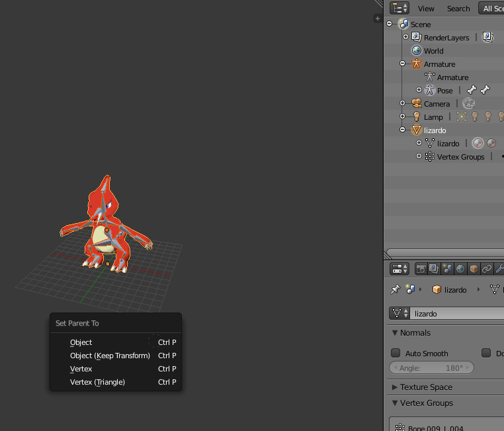Click the camera data icon right of Camera

coord(469,103)
